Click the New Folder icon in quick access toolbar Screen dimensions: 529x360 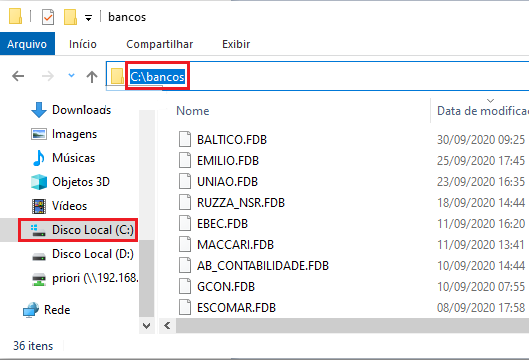tap(70, 17)
